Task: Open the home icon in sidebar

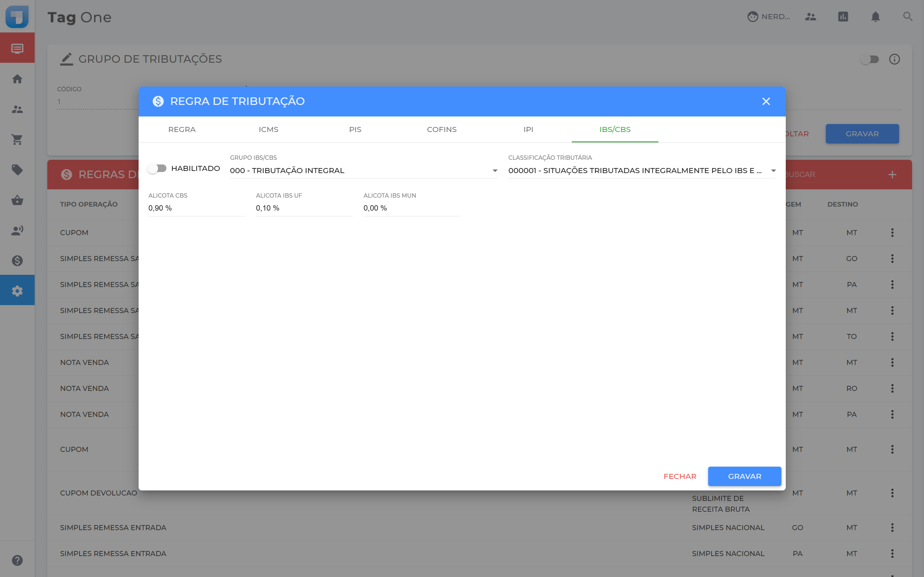Action: (17, 79)
